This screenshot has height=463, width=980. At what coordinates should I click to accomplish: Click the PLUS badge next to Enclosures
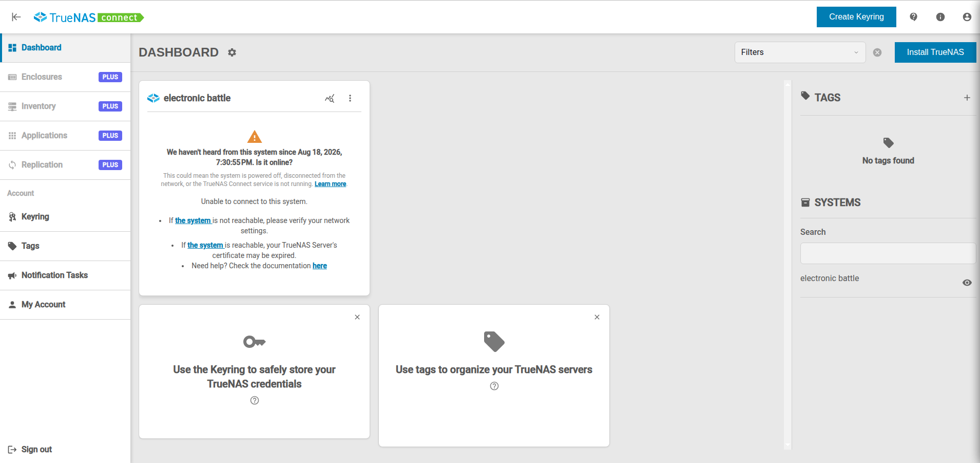(x=110, y=77)
